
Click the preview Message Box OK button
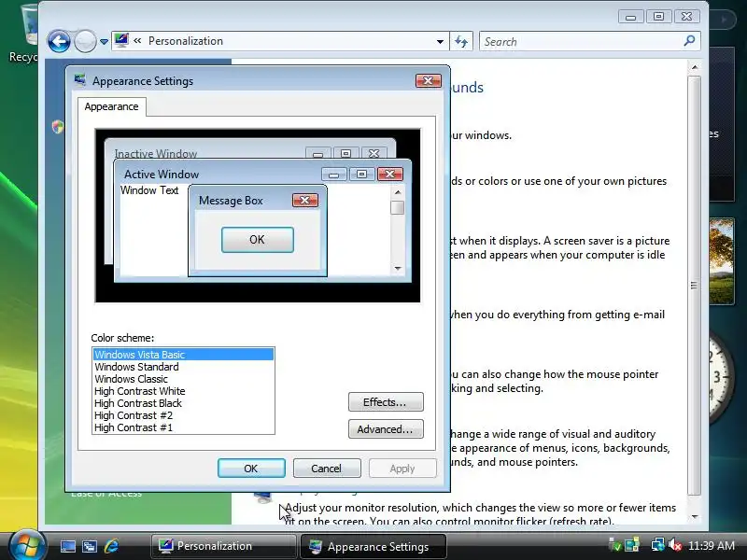pos(258,240)
